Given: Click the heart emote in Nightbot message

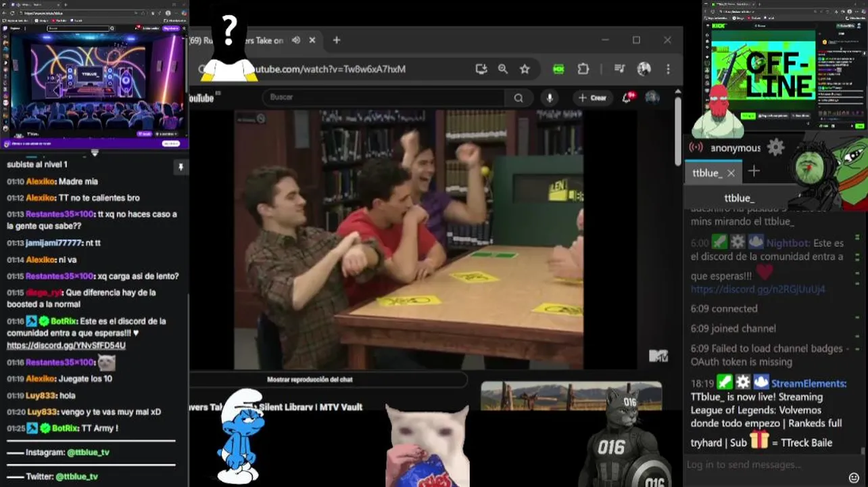Looking at the screenshot, I should click(x=765, y=272).
